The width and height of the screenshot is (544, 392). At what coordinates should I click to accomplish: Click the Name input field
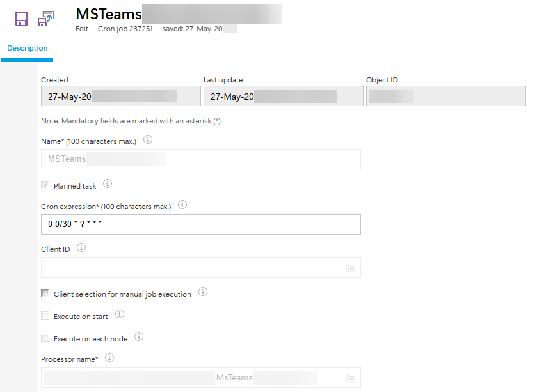click(201, 159)
